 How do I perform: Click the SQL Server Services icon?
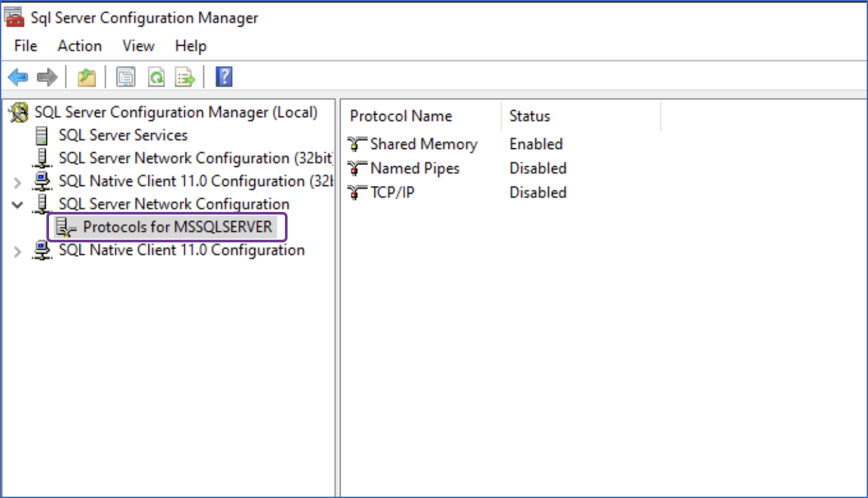(x=42, y=136)
